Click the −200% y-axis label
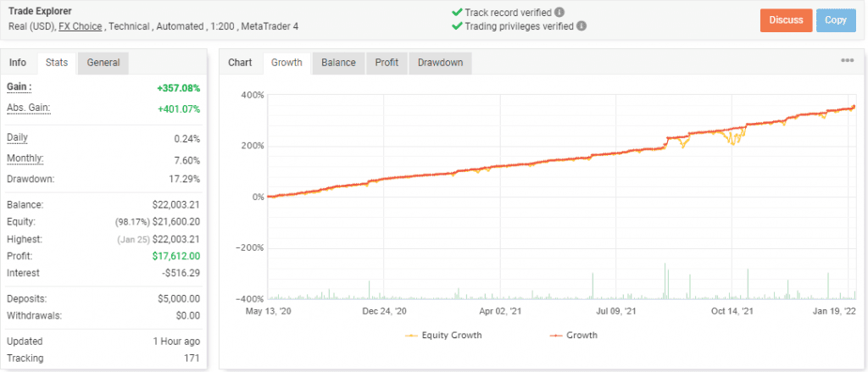The width and height of the screenshot is (868, 372). (x=249, y=248)
